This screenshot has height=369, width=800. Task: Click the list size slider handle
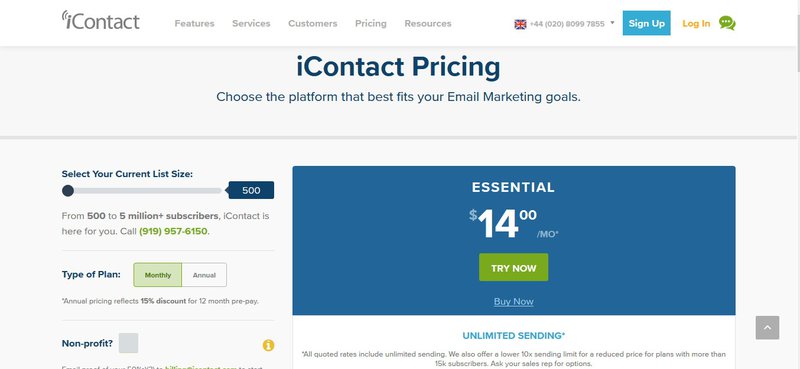point(68,191)
